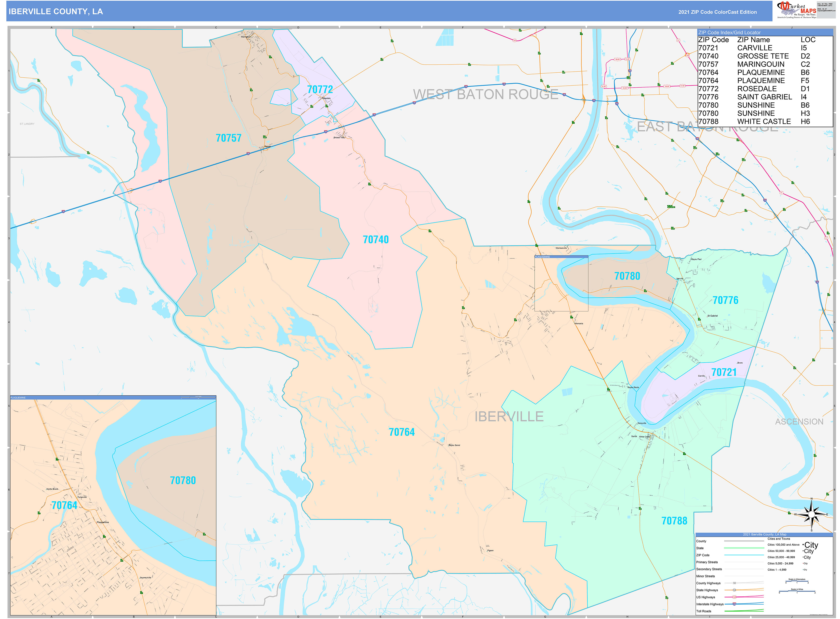
Task: Click 'Cities 1 - 4,999' legend entry
Action: (x=777, y=569)
